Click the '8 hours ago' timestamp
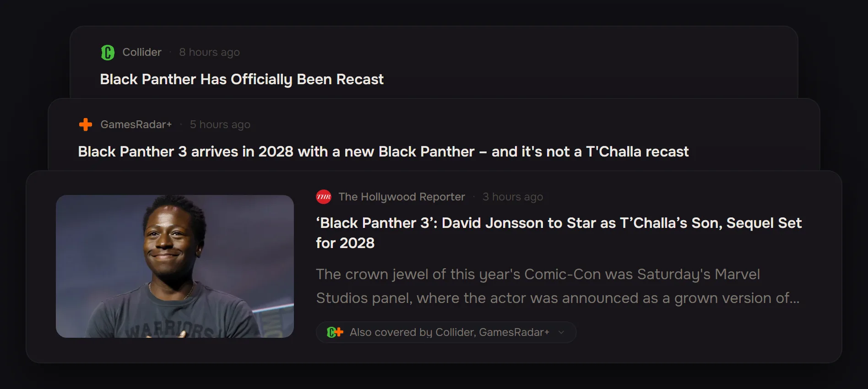The height and width of the screenshot is (389, 868). click(209, 52)
